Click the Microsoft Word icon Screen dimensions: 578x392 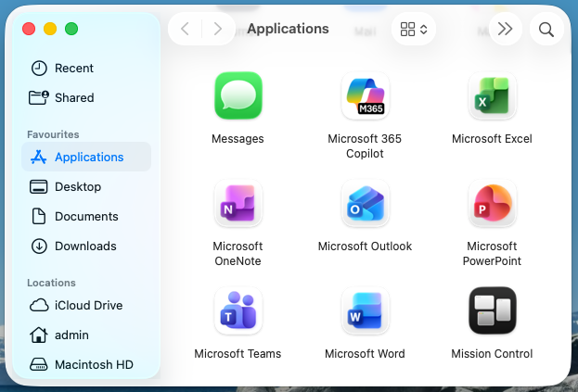[x=366, y=310]
